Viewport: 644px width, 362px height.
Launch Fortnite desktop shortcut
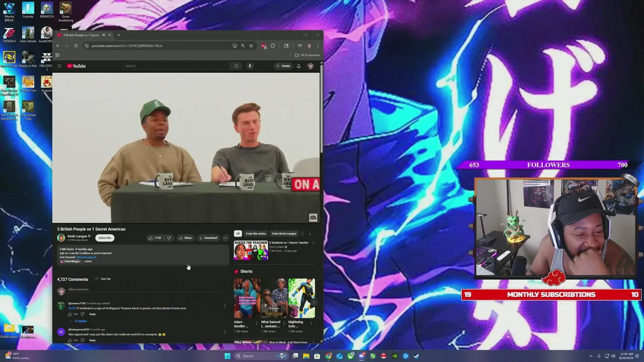coord(28,10)
